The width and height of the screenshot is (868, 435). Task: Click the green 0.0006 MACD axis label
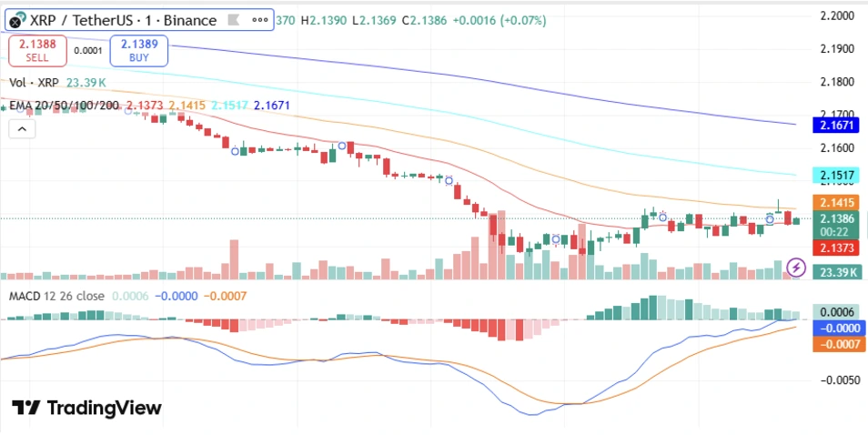click(836, 311)
